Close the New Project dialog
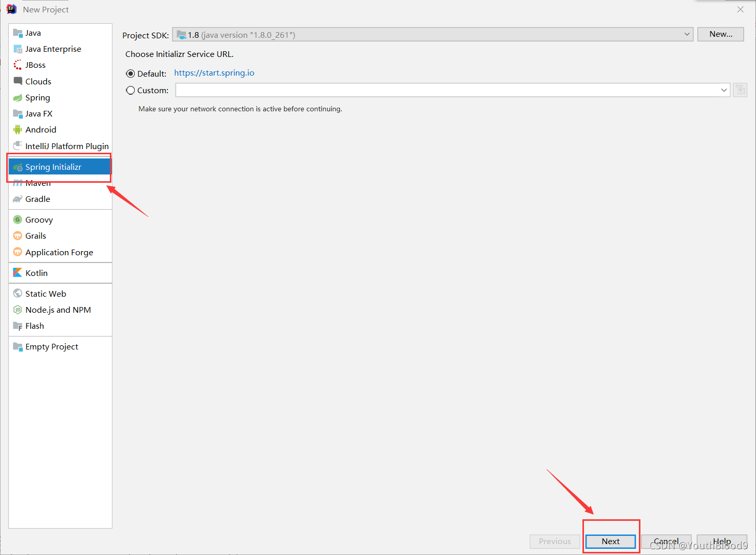756x555 pixels. click(740, 9)
